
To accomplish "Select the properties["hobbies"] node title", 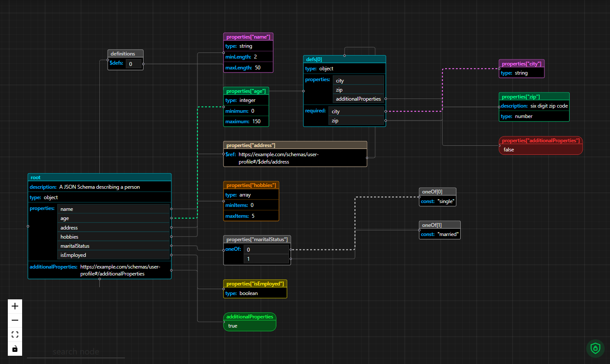I will pyautogui.click(x=251, y=185).
